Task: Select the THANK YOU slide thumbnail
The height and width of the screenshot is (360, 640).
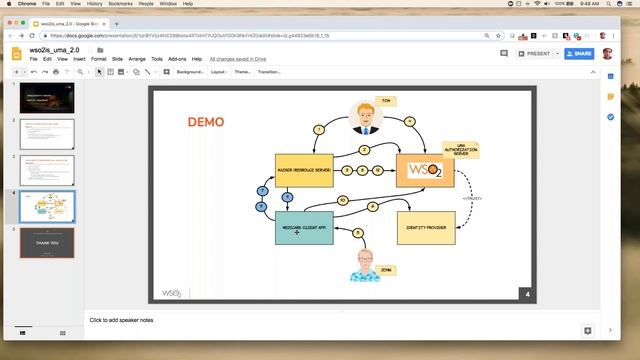Action: pyautogui.click(x=47, y=243)
